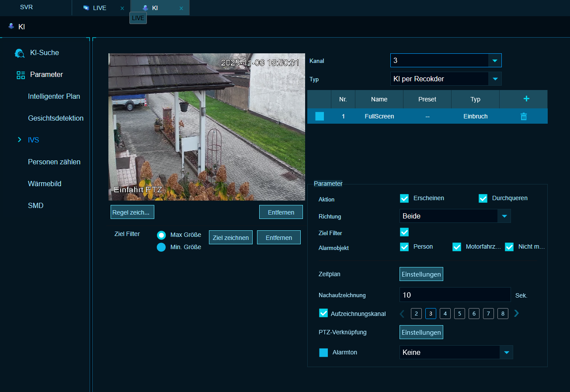Viewport: 570px width, 392px height.
Task: Enable the Alarmton checkbox
Action: coord(323,353)
